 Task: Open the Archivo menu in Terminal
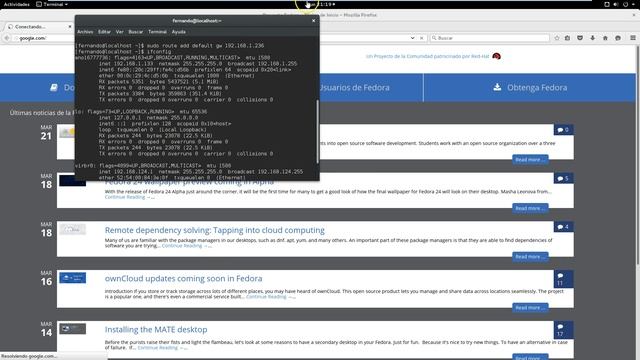tap(85, 31)
